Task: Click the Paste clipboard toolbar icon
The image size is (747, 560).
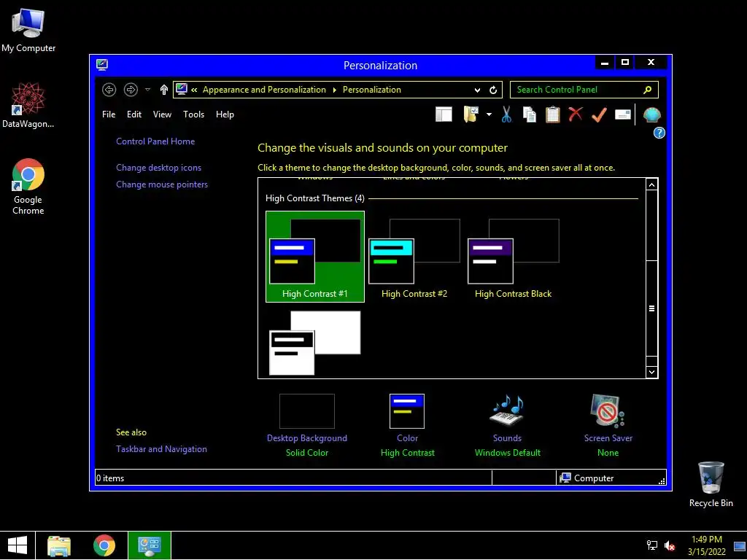Action: pyautogui.click(x=553, y=114)
